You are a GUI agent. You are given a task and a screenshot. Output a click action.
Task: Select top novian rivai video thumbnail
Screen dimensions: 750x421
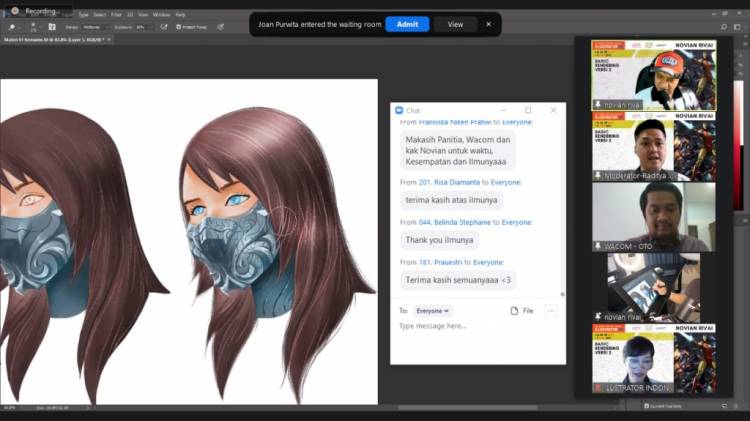[x=654, y=76]
